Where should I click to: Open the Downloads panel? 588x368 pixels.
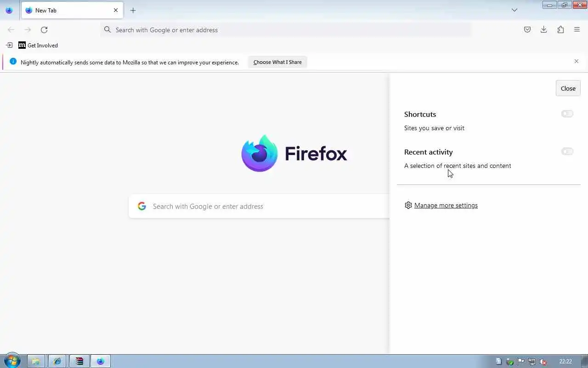(x=544, y=30)
